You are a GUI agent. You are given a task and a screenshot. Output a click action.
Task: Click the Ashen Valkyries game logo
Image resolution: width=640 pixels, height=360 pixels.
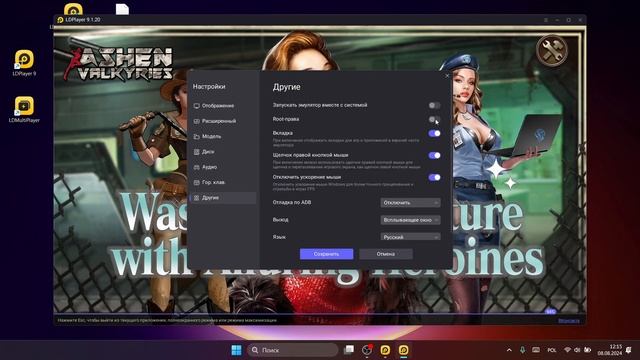click(119, 63)
